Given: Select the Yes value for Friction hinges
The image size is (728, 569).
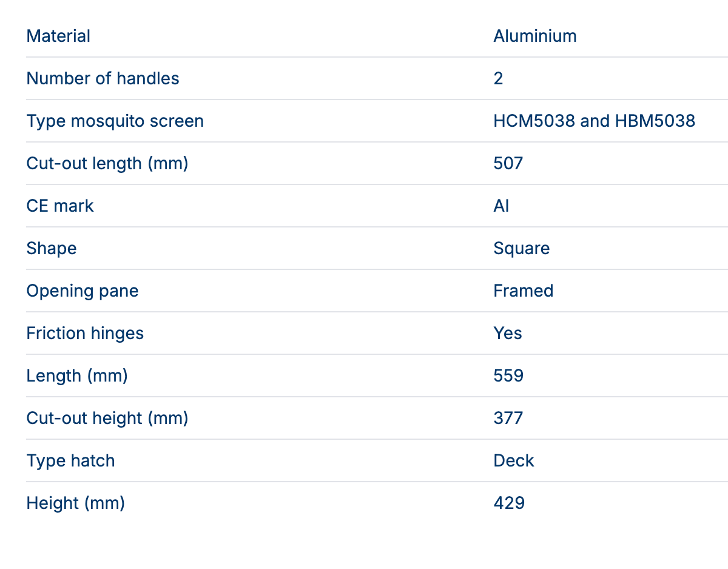Looking at the screenshot, I should coord(508,334).
